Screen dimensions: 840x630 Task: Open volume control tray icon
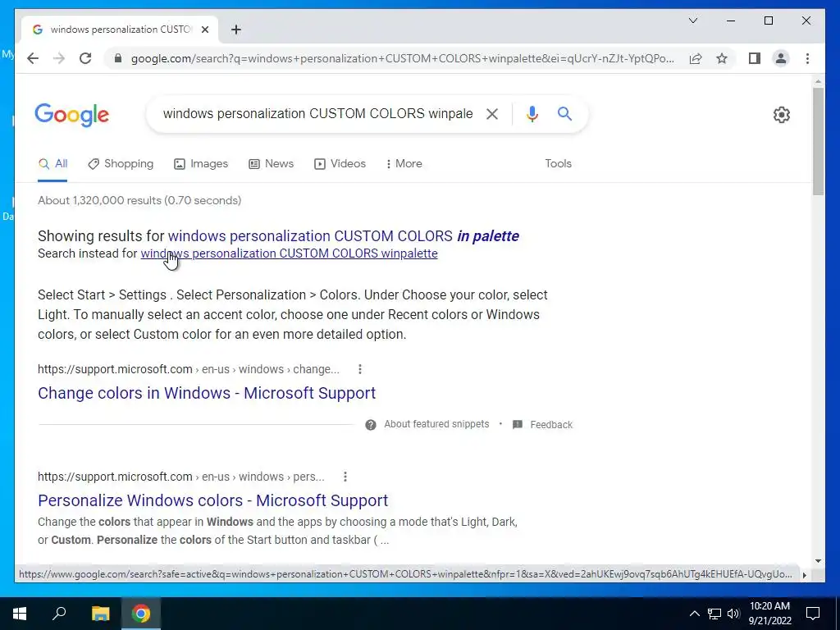733,614
